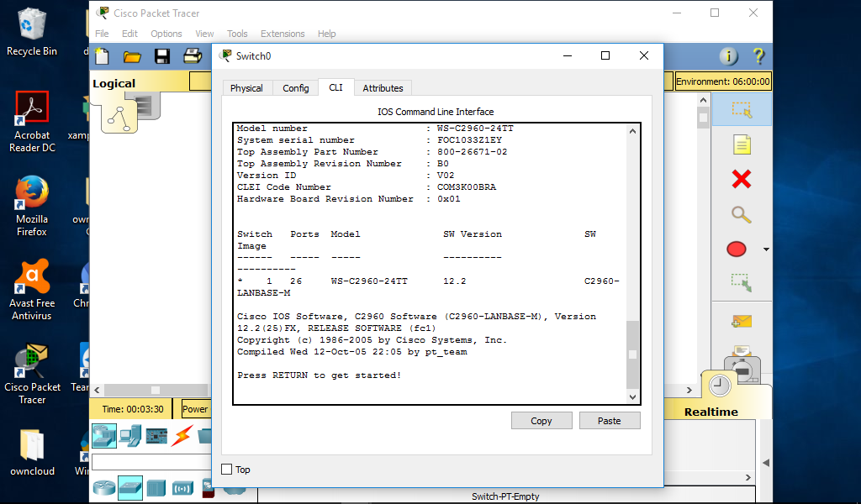Viewport: 861px width, 504px height.
Task: Select the Resize Shape tool
Action: pyautogui.click(x=742, y=282)
